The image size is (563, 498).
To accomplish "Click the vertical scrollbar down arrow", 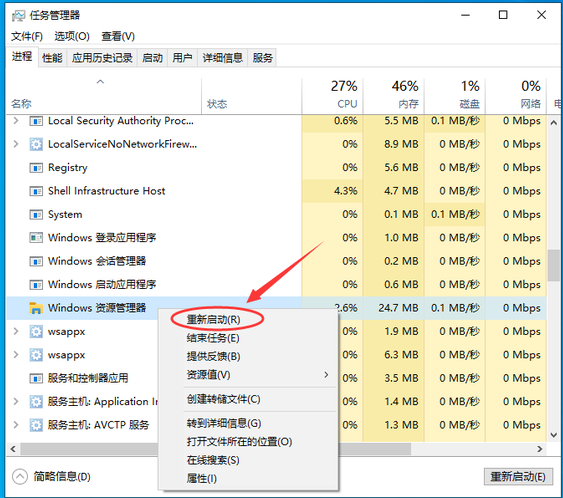I will tap(554, 435).
